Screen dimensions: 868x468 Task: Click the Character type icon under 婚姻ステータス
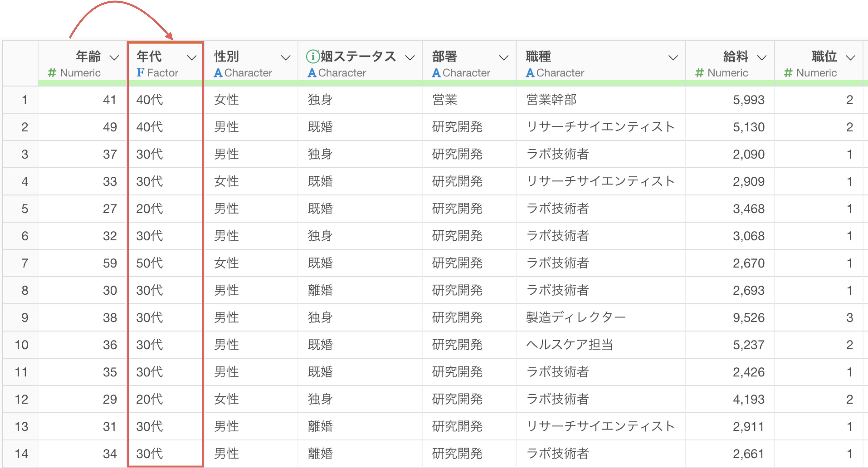point(312,73)
